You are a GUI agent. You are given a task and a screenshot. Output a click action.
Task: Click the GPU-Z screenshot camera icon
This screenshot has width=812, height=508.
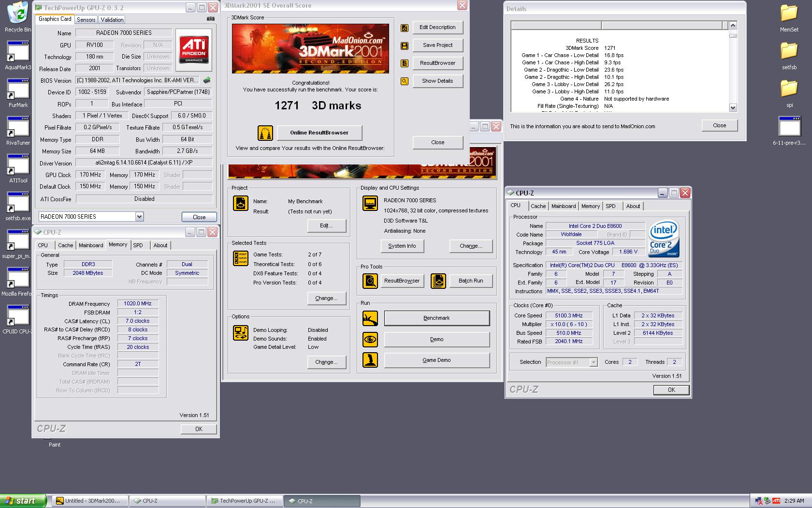(x=210, y=19)
